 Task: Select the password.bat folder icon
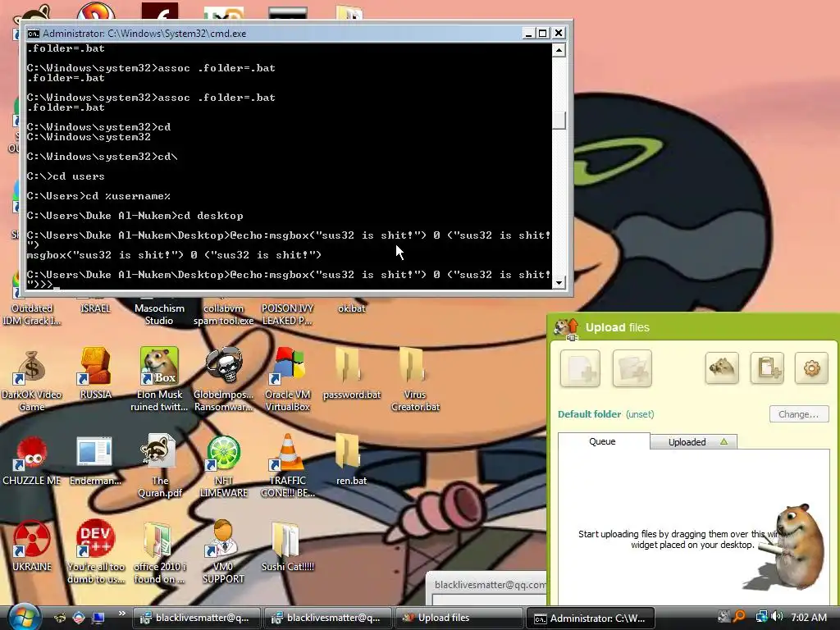pos(351,372)
